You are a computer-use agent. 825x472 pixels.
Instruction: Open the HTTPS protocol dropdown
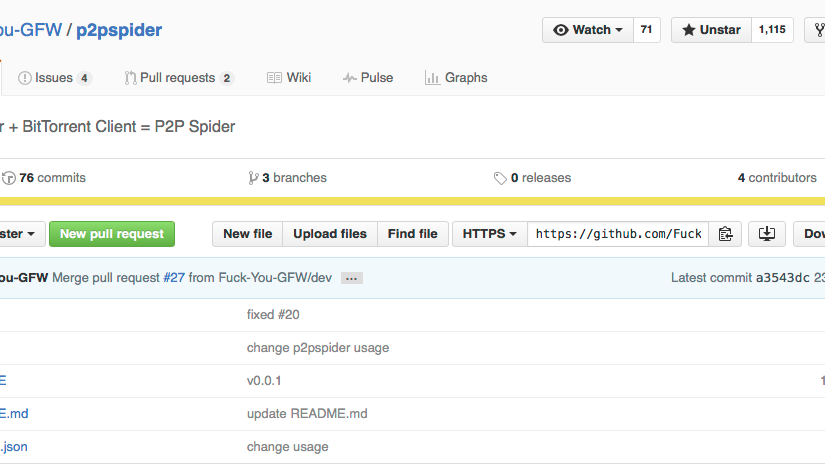coord(489,234)
